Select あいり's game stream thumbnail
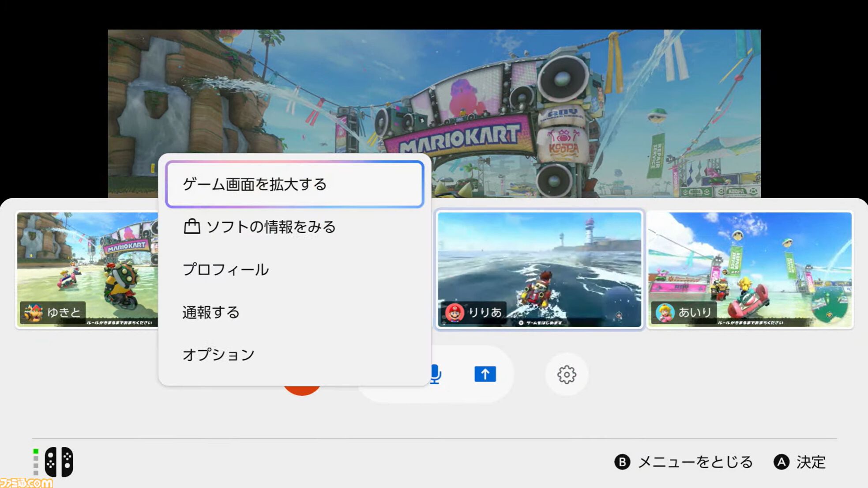This screenshot has height=488, width=868. click(x=750, y=269)
